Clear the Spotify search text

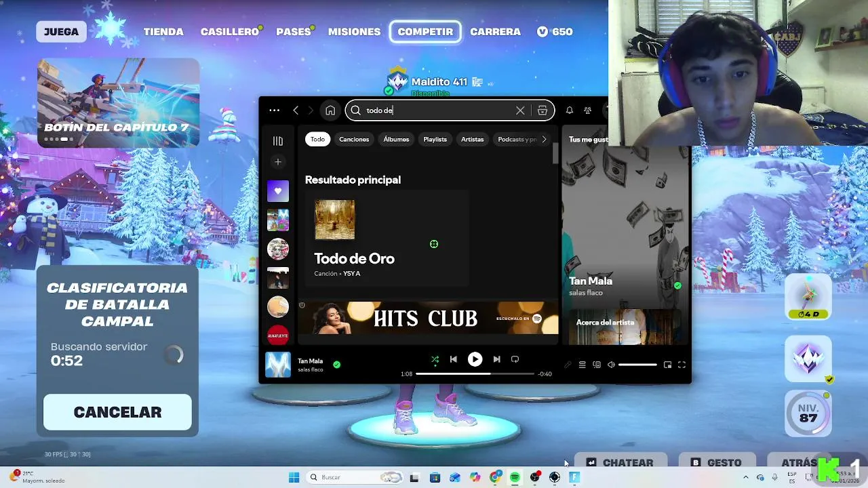(x=520, y=110)
